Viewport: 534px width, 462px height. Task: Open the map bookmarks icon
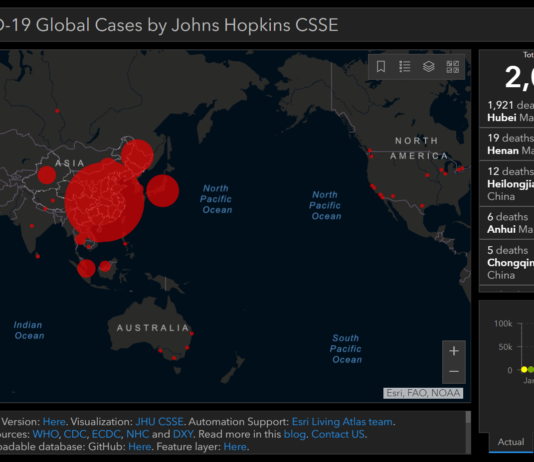point(381,66)
